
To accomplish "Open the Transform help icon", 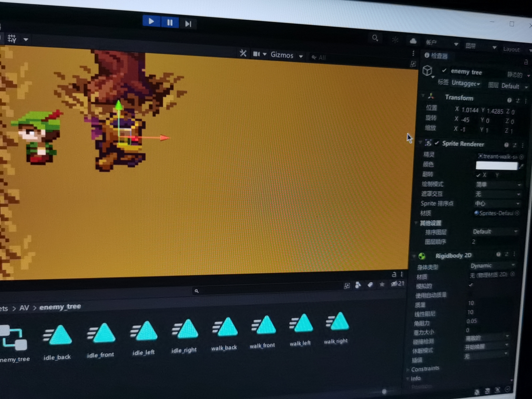I will (509, 100).
